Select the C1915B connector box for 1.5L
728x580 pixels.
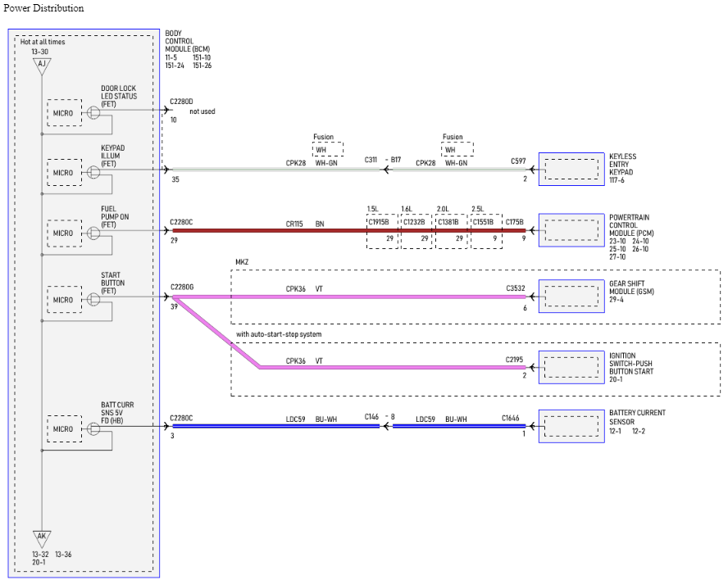383,231
